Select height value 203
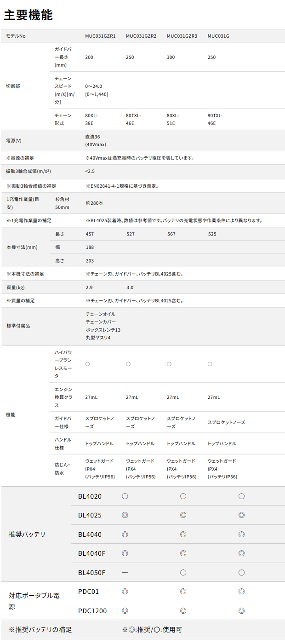Screen dimensions: 285x644 click(x=90, y=260)
